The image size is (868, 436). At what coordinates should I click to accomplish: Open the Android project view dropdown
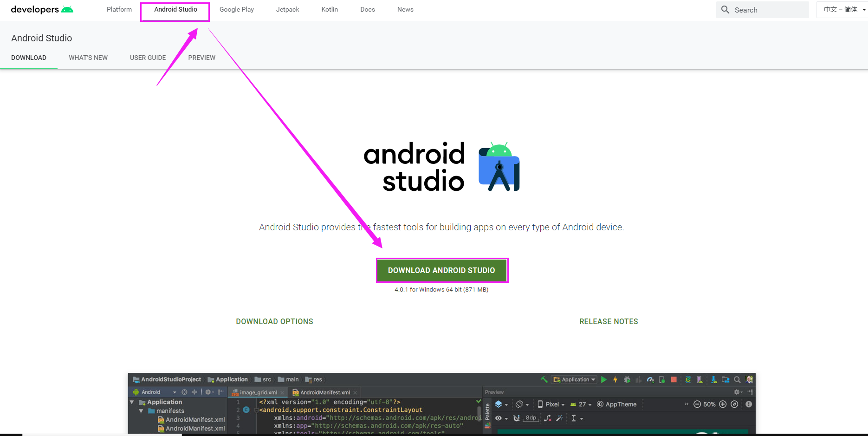pos(155,392)
